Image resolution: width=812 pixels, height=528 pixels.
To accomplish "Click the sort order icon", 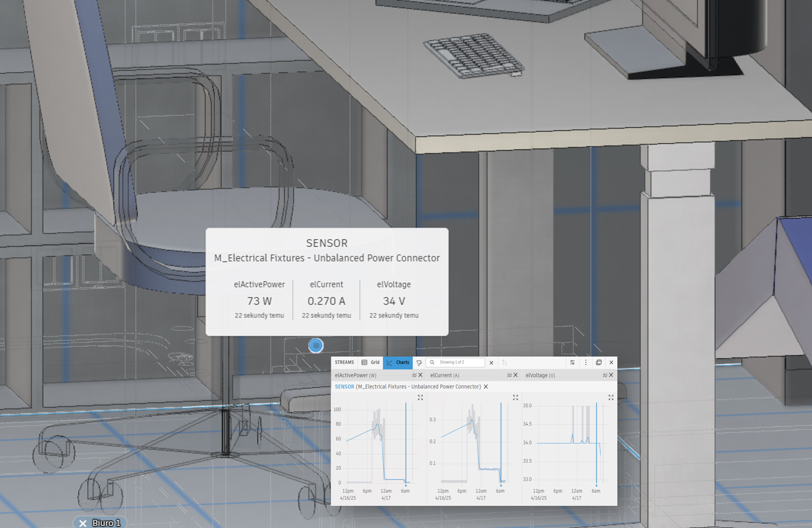I will pos(504,362).
